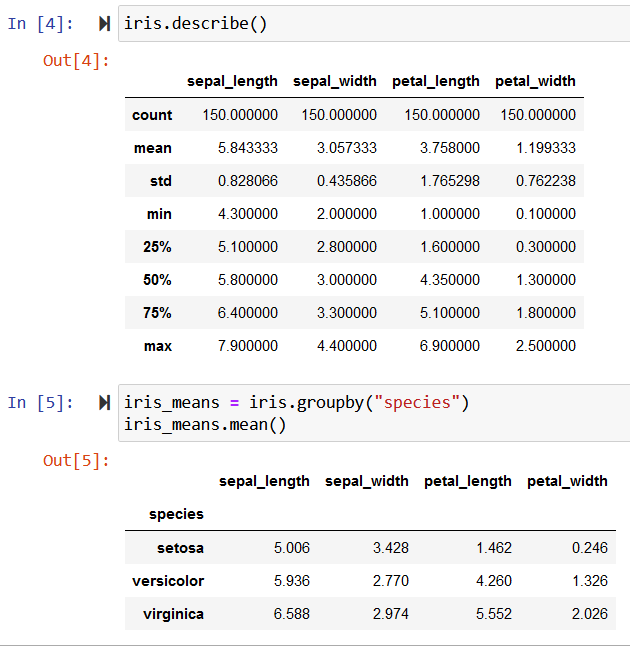Click virginica value 5.552
Viewport: 630px width, 646px height.
click(x=494, y=614)
